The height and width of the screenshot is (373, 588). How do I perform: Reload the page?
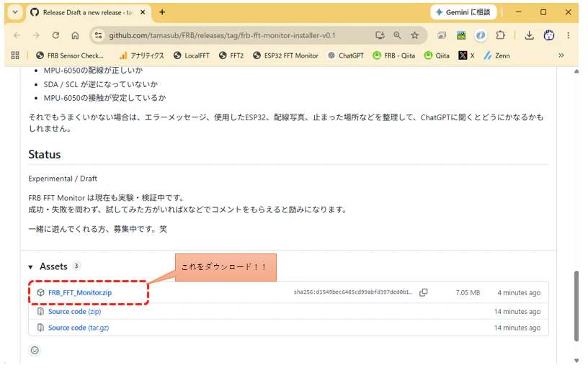pos(55,35)
